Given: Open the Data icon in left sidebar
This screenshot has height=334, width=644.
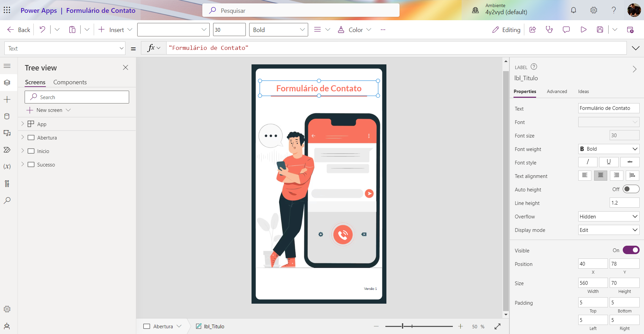Looking at the screenshot, I should click(x=7, y=116).
